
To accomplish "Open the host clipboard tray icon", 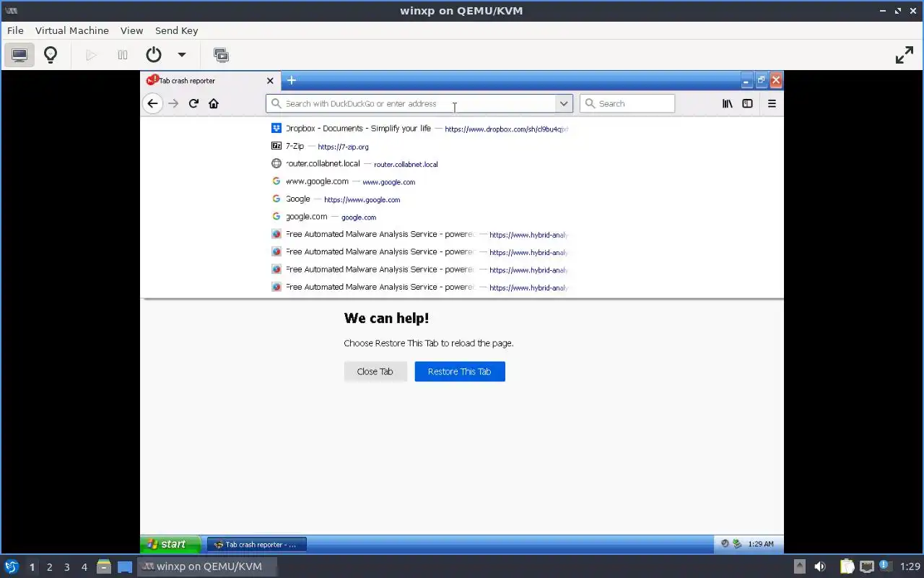I will pyautogui.click(x=847, y=566).
